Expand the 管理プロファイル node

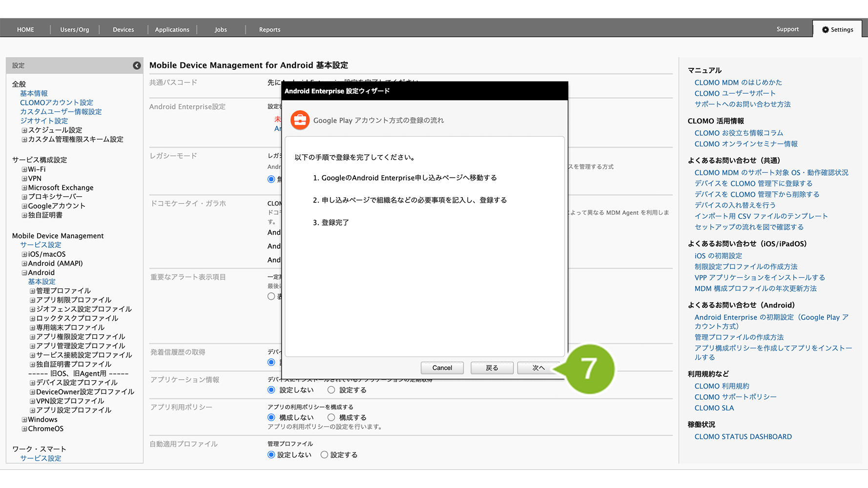click(x=32, y=291)
